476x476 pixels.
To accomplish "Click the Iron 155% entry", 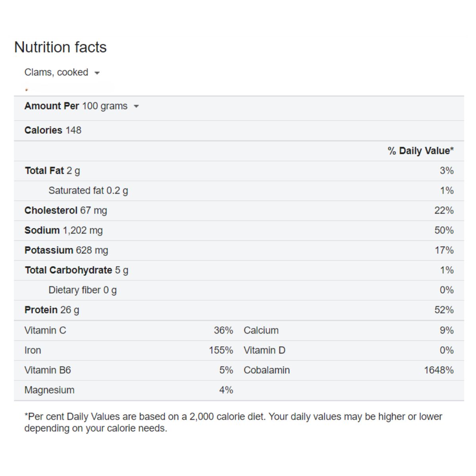I will pos(129,350).
